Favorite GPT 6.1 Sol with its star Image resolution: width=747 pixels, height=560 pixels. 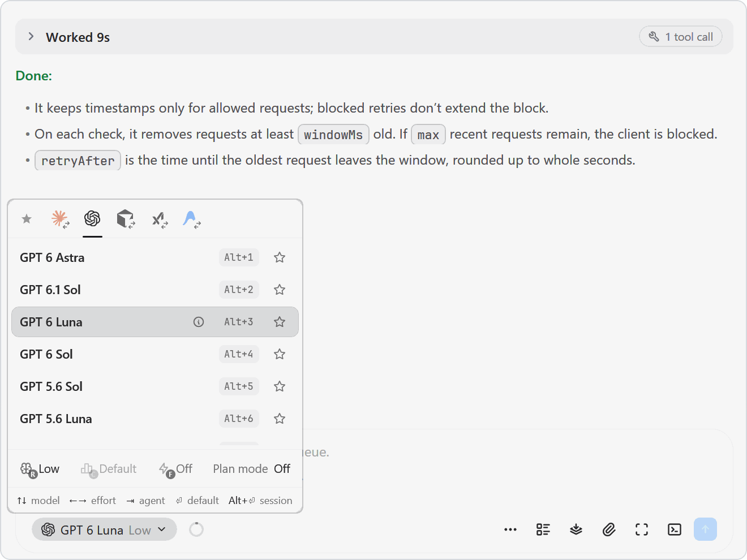(280, 290)
